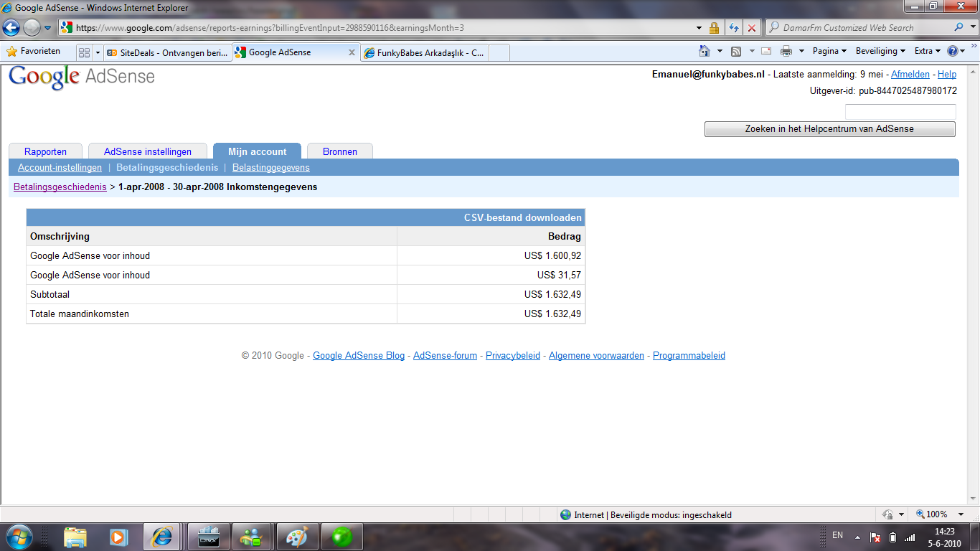Image resolution: width=980 pixels, height=551 pixels.
Task: Open the Paint palette taskbar icon
Action: [x=296, y=537]
